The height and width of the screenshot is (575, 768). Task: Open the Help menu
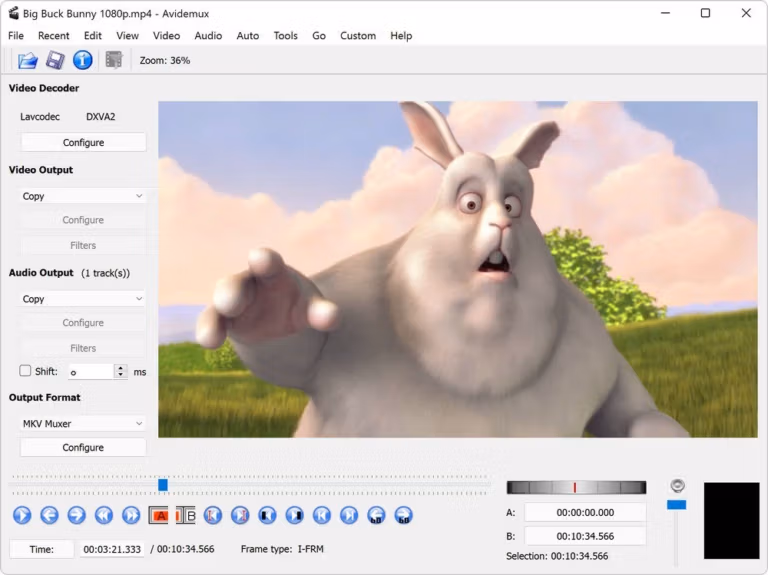point(401,36)
